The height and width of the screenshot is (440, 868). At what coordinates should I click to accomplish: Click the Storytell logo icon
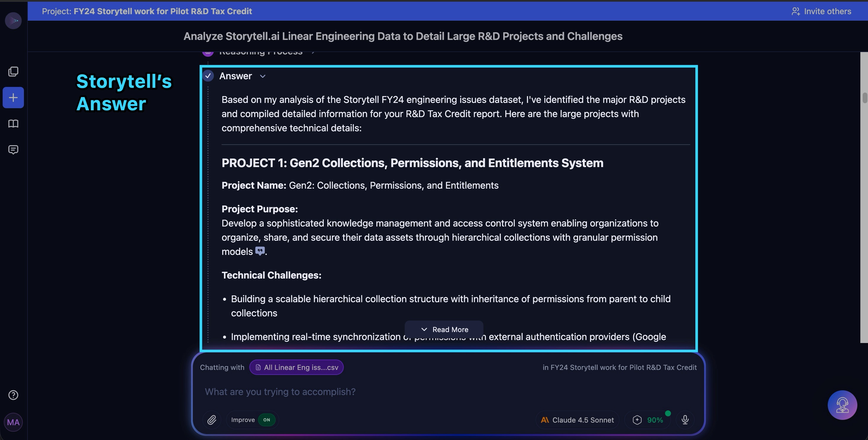click(x=14, y=21)
